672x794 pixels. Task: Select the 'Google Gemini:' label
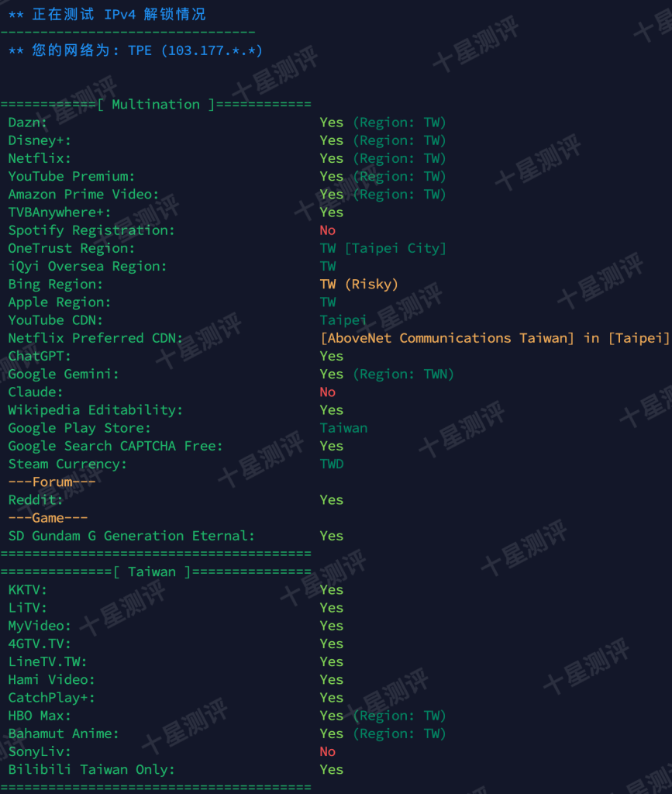point(64,375)
